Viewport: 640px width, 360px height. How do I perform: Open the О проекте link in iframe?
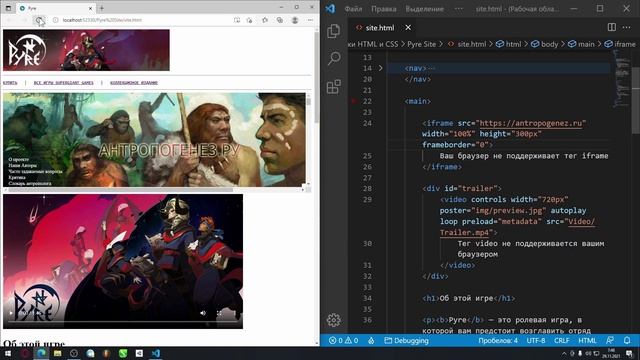point(19,160)
